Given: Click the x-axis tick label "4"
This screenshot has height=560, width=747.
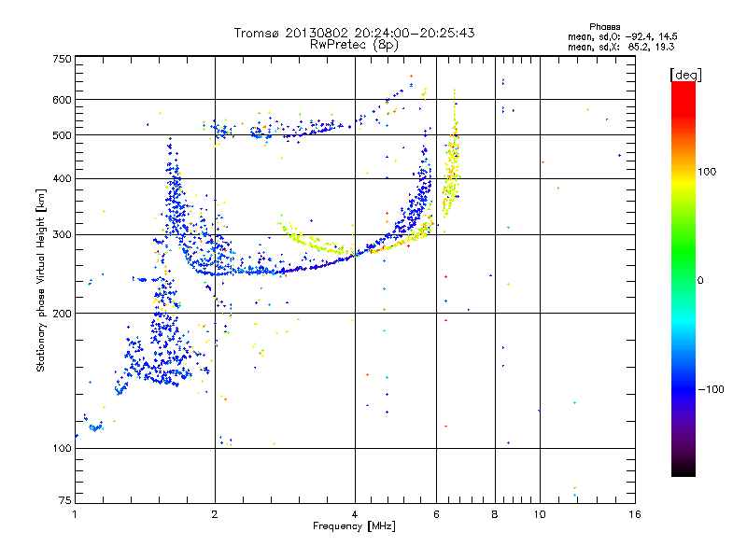Looking at the screenshot, I should pos(355,514).
